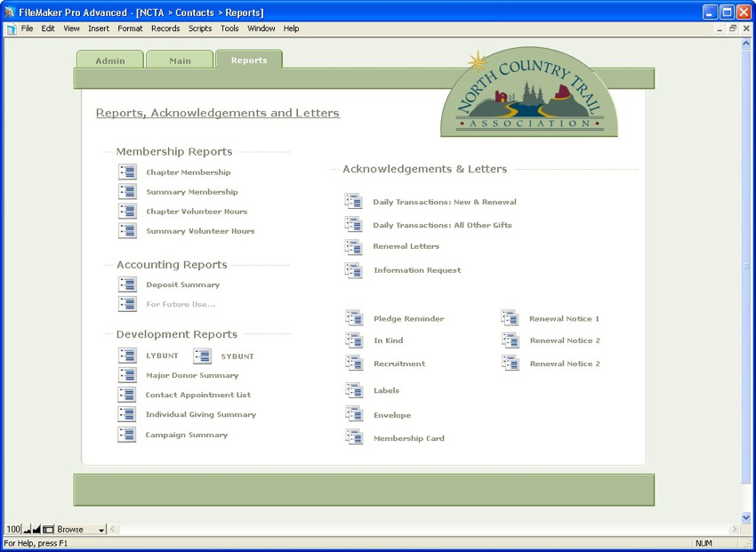Click Daily Transactions New & Renewal icon

tap(353, 202)
